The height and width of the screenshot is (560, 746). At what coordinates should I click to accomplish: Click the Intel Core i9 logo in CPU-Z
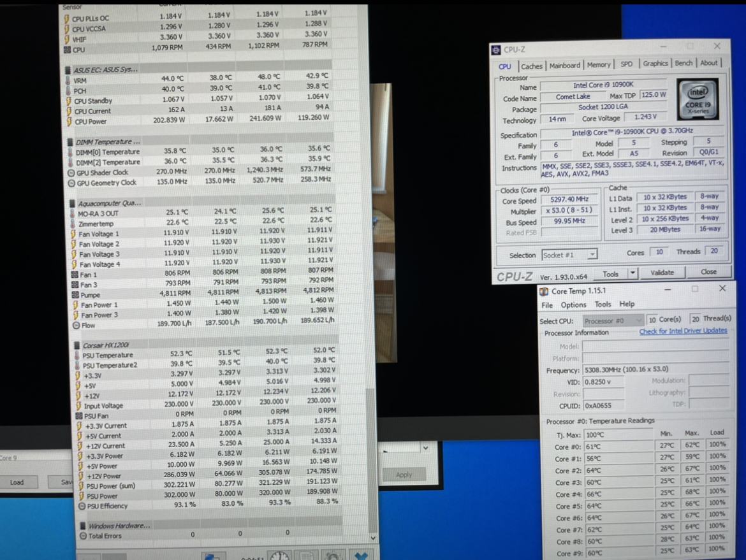pyautogui.click(x=698, y=99)
